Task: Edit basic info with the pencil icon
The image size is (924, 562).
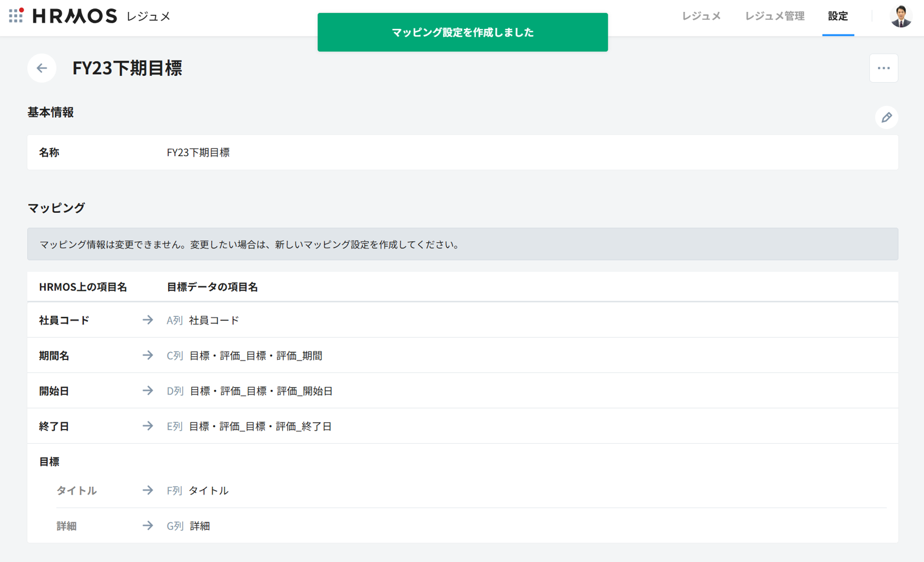Action: pyautogui.click(x=886, y=118)
